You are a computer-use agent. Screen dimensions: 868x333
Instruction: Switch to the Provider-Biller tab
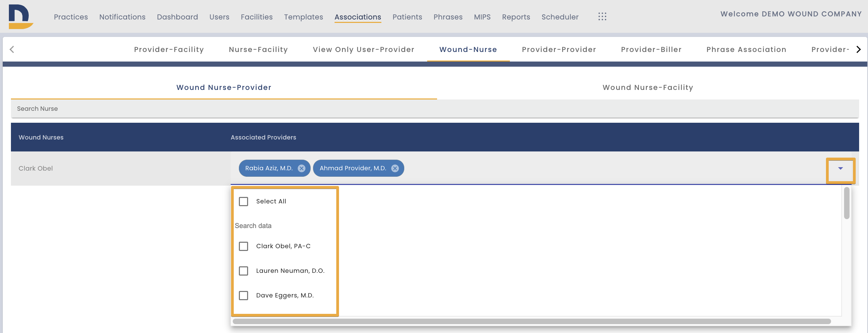[651, 50]
